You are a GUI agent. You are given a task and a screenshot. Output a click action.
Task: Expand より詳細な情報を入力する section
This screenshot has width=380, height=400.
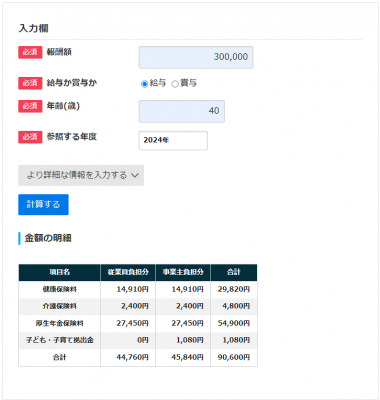coord(81,175)
